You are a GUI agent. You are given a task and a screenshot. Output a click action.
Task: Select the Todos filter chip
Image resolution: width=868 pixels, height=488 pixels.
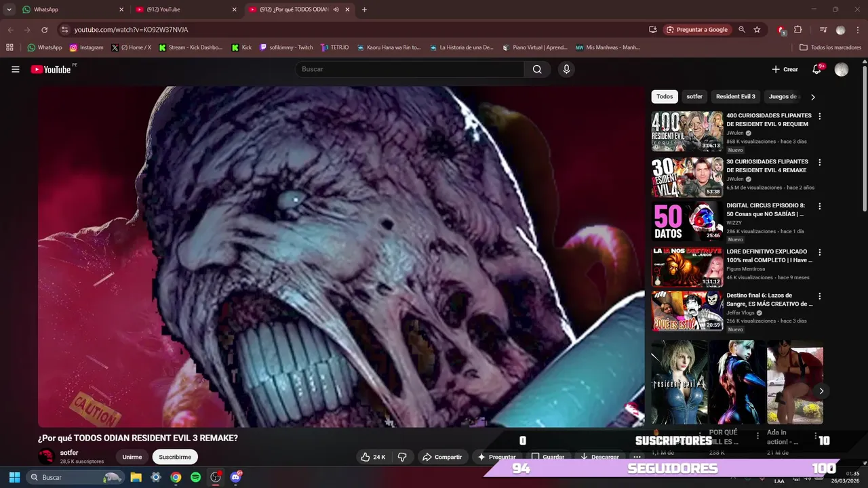(665, 97)
